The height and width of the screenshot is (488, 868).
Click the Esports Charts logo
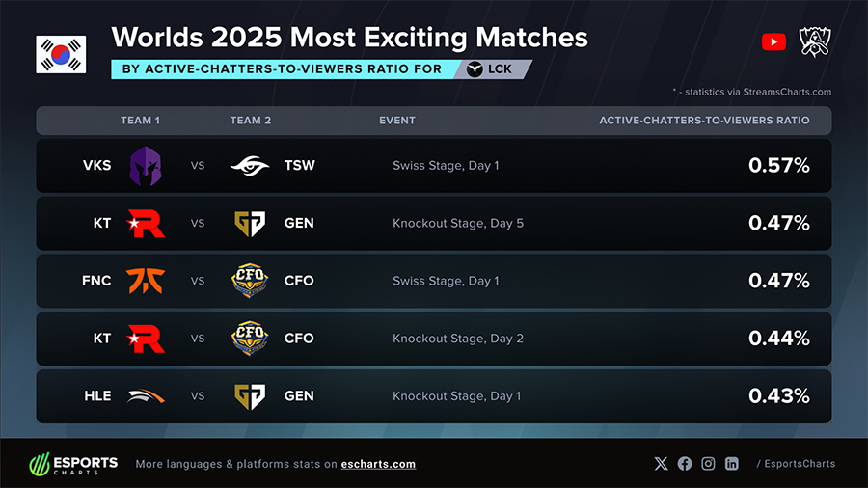pos(73,464)
